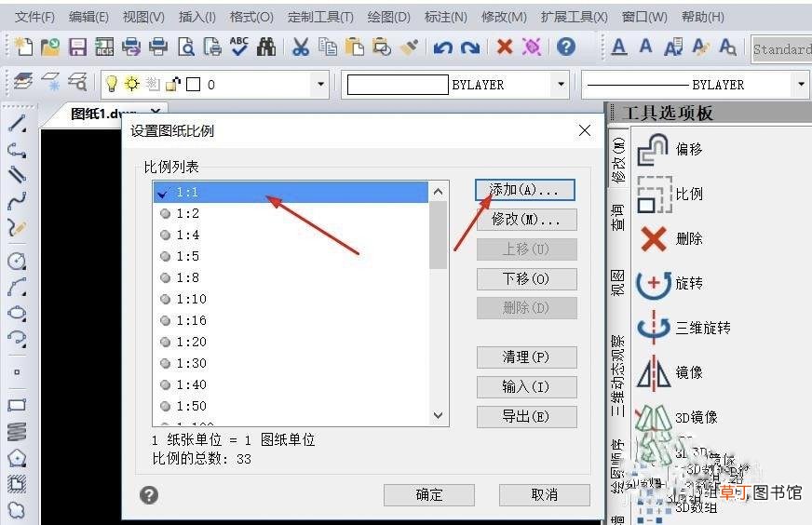
Task: Click the Undo arrow
Action: pyautogui.click(x=442, y=47)
